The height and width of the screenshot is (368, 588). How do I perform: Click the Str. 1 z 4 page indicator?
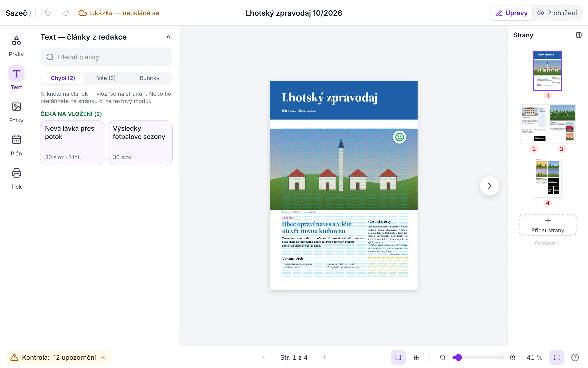pyautogui.click(x=294, y=357)
